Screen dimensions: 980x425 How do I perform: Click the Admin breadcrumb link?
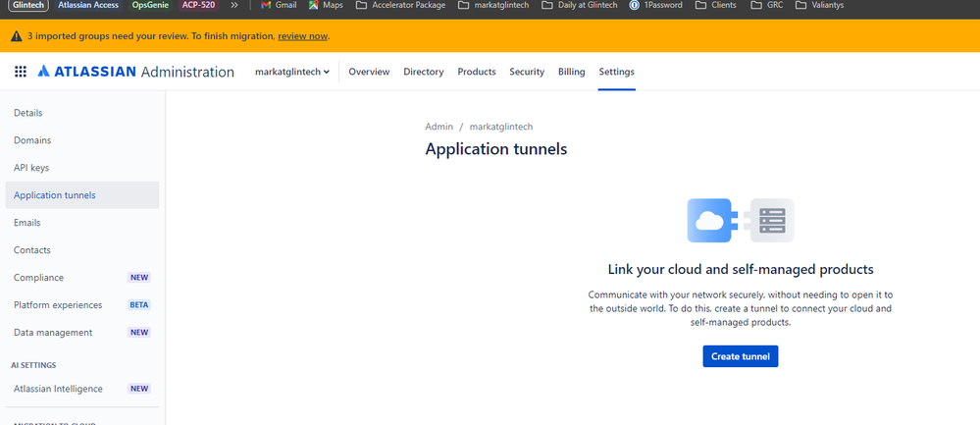coord(438,127)
